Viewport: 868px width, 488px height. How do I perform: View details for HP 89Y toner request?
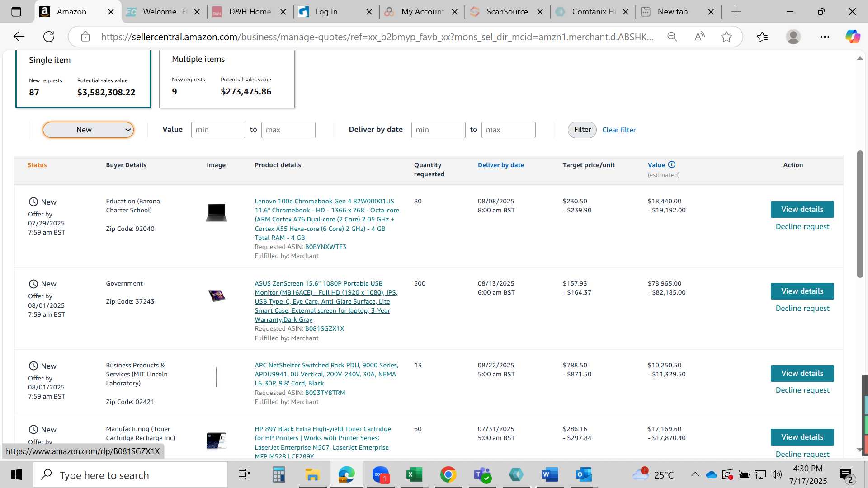coord(802,437)
